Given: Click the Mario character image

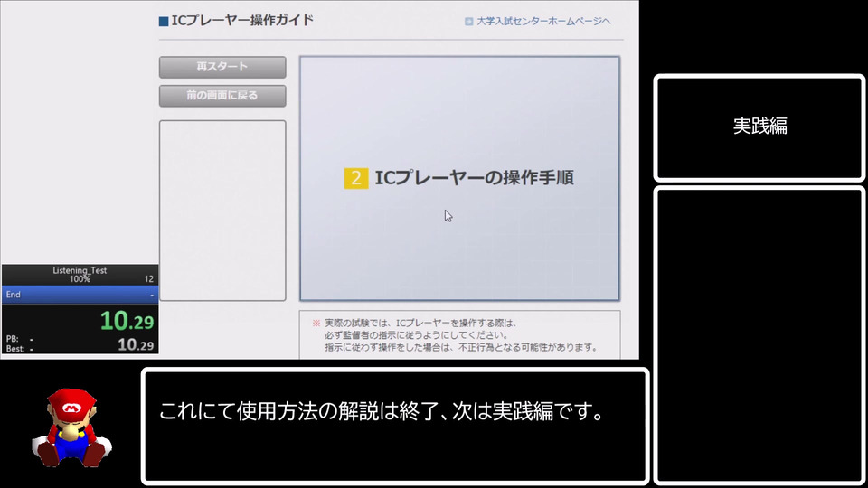Looking at the screenshot, I should tap(71, 427).
